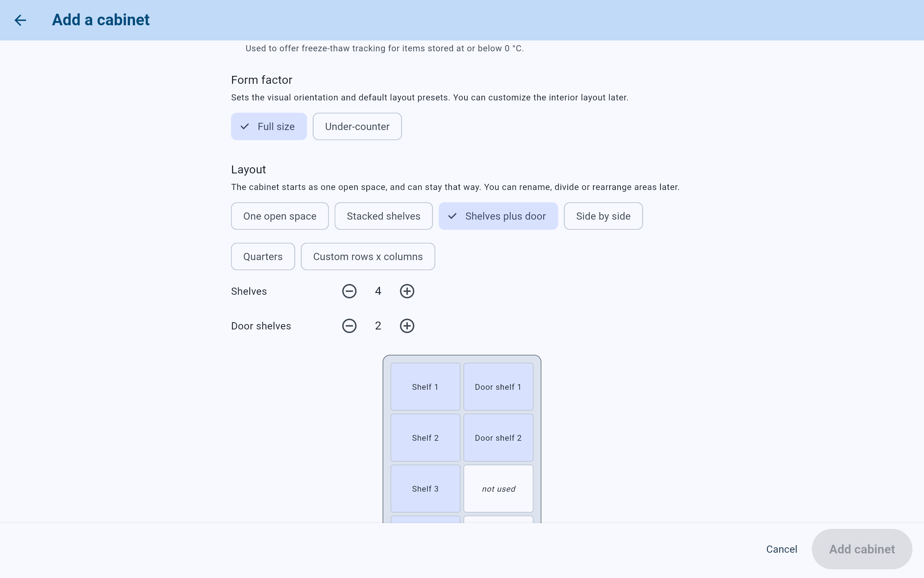The height and width of the screenshot is (578, 924).
Task: Increase the Door shelves count
Action: [x=407, y=326]
